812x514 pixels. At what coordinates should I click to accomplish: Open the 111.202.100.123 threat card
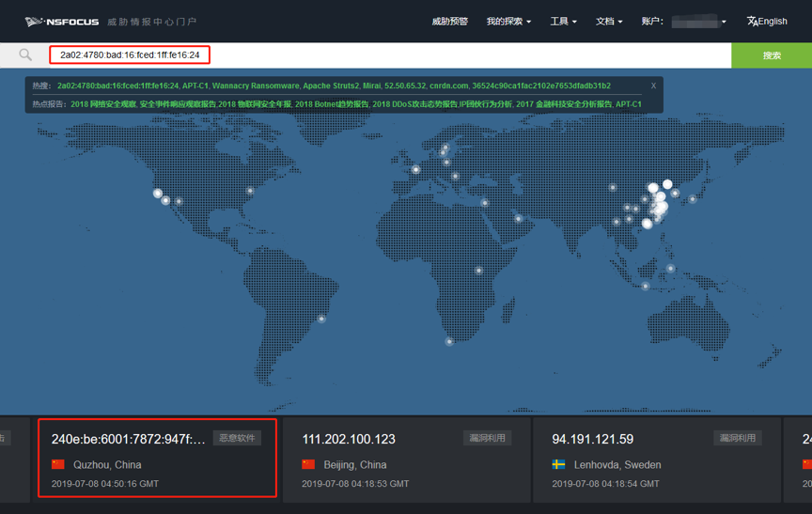tap(349, 439)
